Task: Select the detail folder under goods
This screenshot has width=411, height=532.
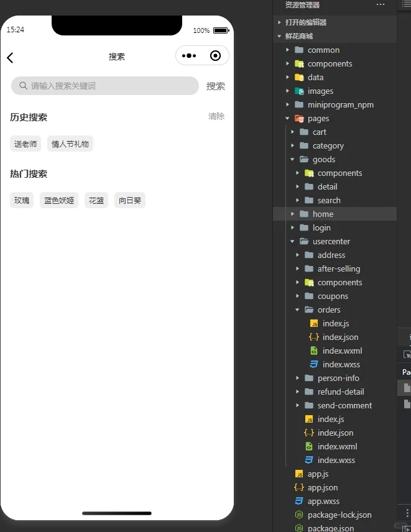Action: tap(335, 186)
